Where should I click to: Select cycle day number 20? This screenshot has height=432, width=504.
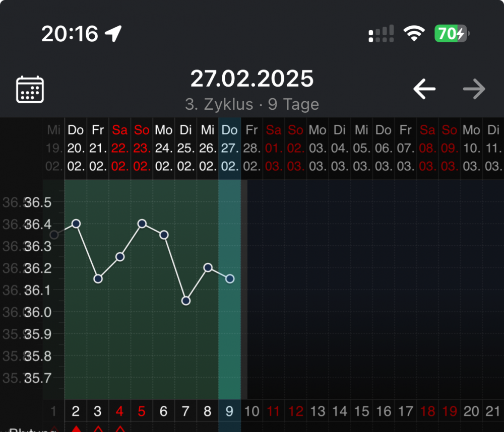pos(471,411)
